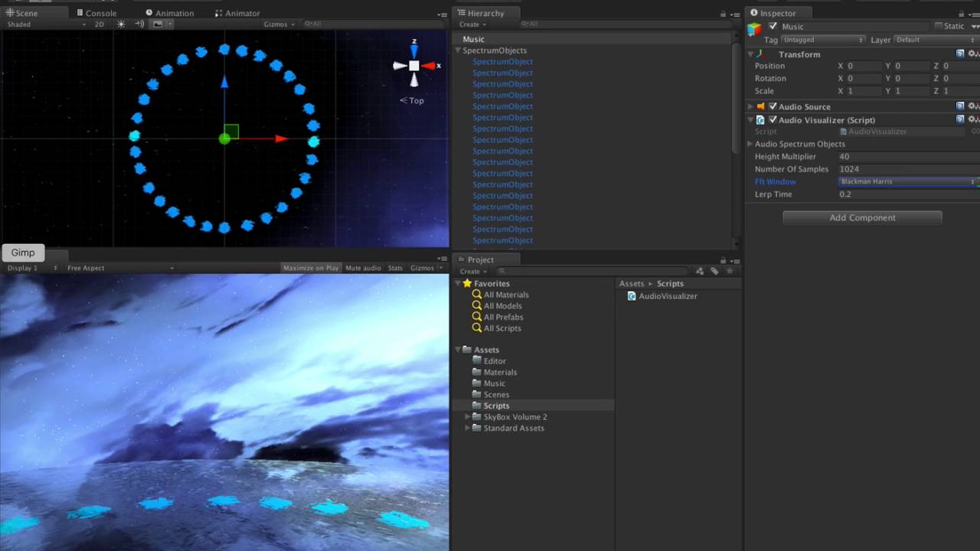Expand Audio Spectrum Objects array

click(750, 144)
